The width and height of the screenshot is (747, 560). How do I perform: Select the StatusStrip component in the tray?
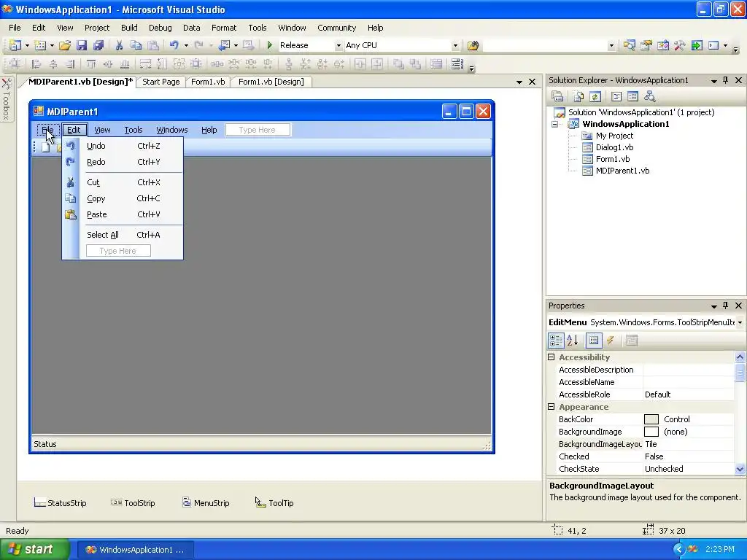coord(60,503)
